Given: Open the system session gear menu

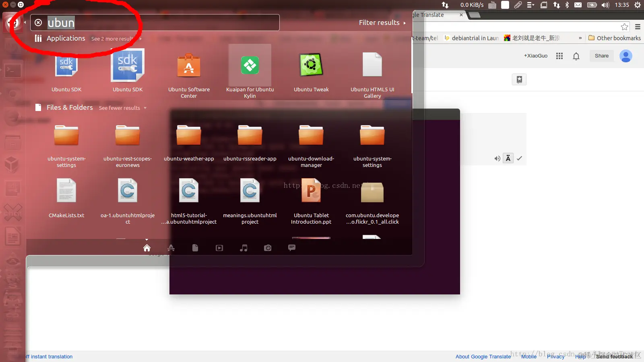Looking at the screenshot, I should click(x=638, y=5).
